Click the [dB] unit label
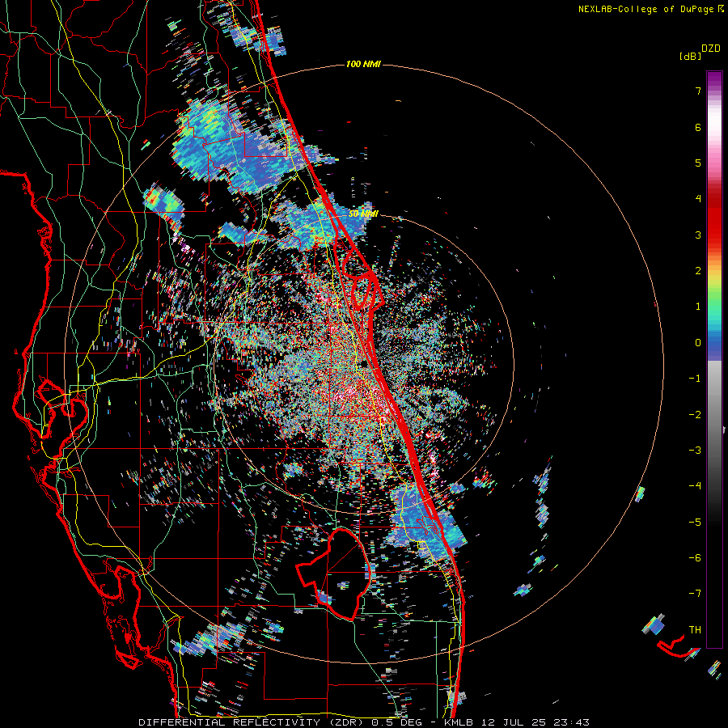 [690, 56]
